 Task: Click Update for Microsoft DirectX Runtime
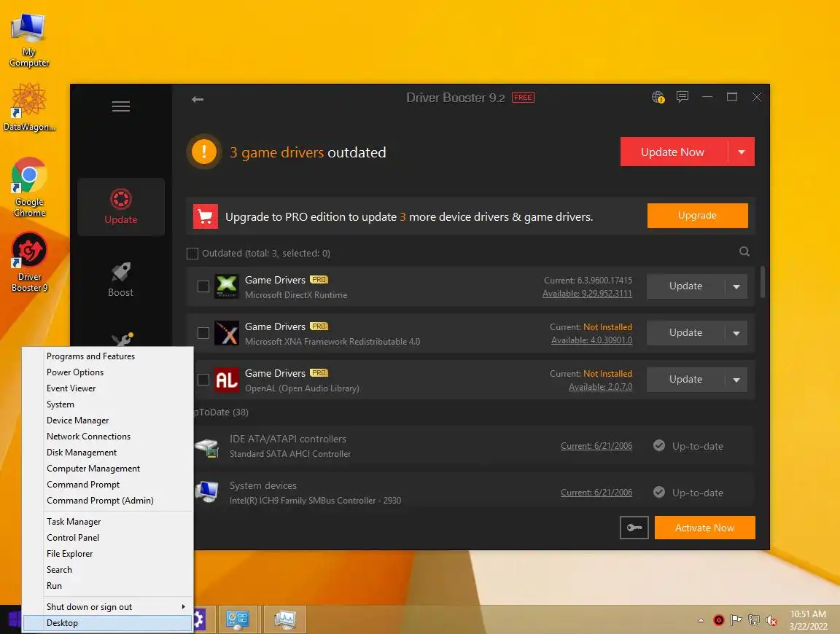[685, 286]
